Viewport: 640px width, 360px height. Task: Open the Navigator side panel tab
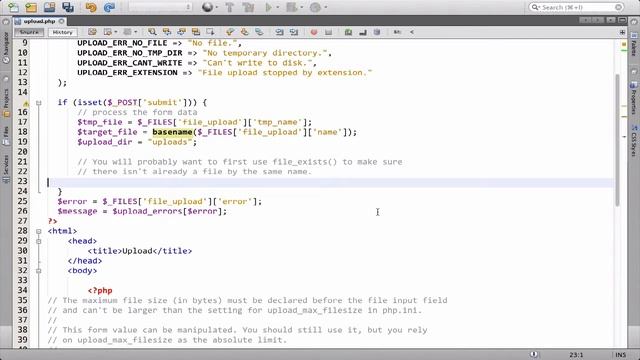(x=6, y=48)
